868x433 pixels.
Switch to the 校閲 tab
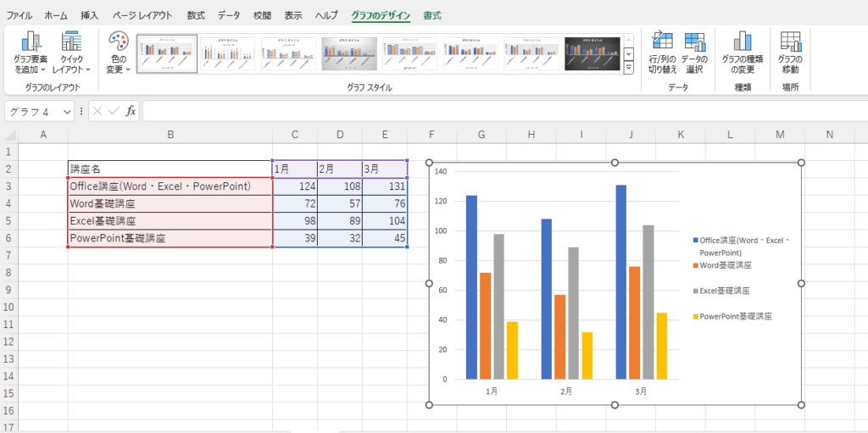262,15
